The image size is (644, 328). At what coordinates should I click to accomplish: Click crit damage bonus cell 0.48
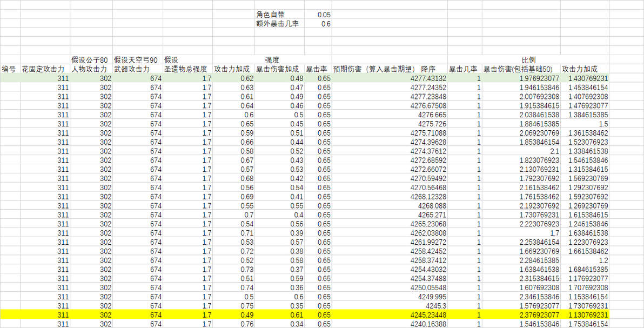pos(280,78)
